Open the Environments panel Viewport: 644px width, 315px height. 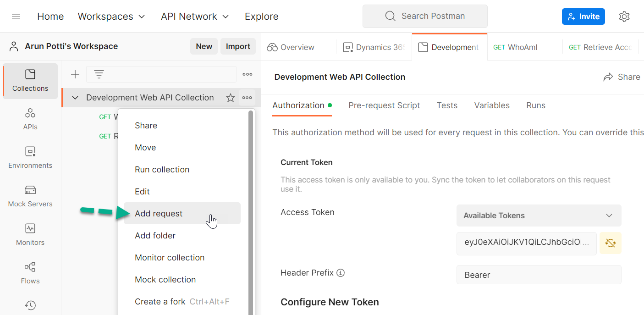pyautogui.click(x=30, y=157)
